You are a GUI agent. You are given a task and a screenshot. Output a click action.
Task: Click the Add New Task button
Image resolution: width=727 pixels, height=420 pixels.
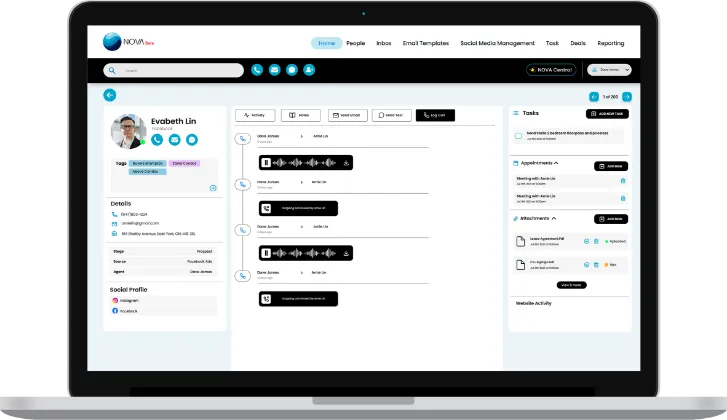click(607, 114)
